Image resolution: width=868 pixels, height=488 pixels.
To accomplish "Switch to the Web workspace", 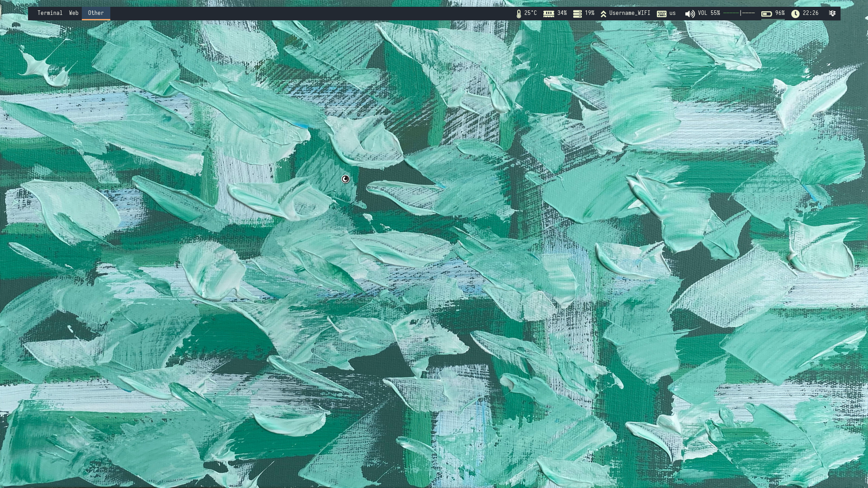I will coord(74,13).
